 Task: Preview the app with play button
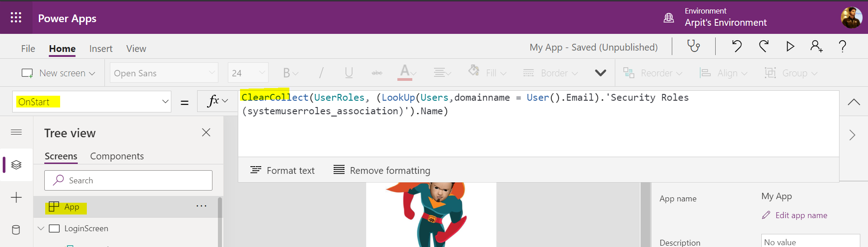(x=790, y=46)
